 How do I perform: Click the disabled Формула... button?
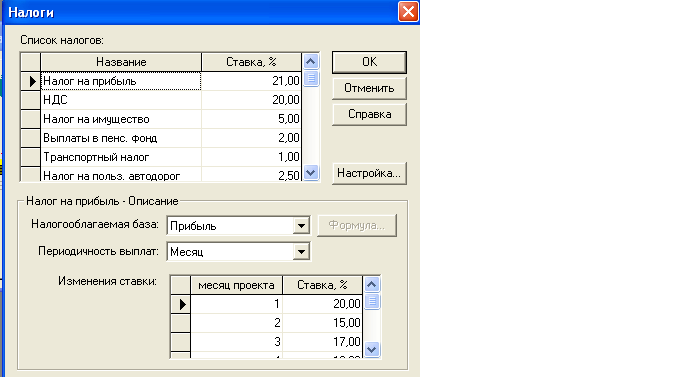pos(357,226)
